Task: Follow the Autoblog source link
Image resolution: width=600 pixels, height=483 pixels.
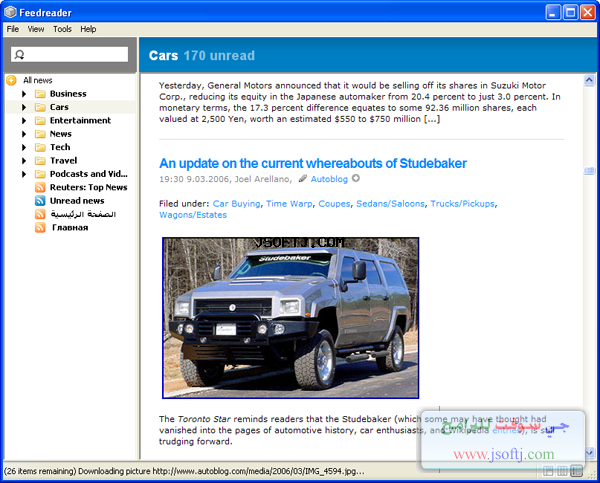Action: [329, 179]
